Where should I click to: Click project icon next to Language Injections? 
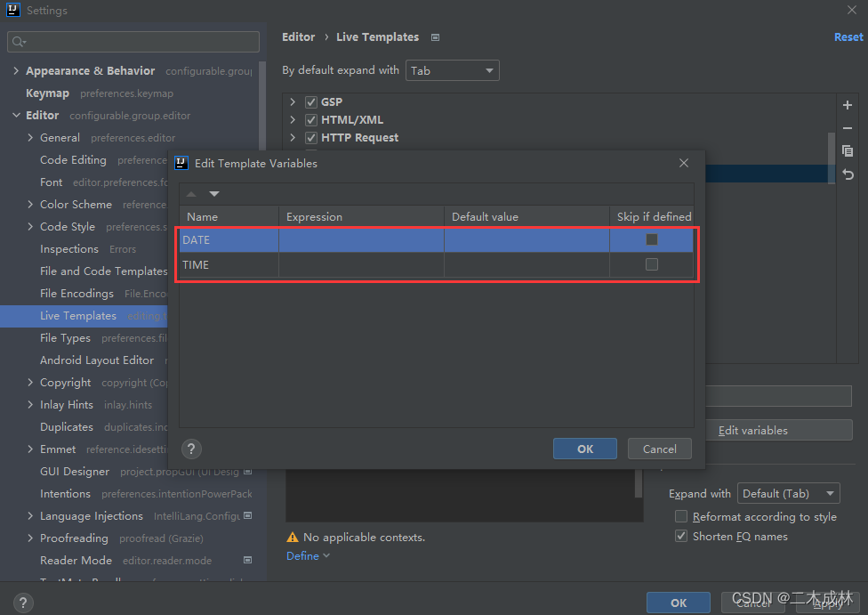pos(248,516)
